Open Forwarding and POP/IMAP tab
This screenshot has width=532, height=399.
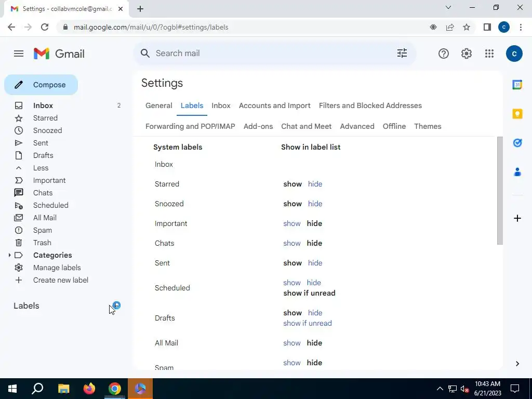coord(190,127)
